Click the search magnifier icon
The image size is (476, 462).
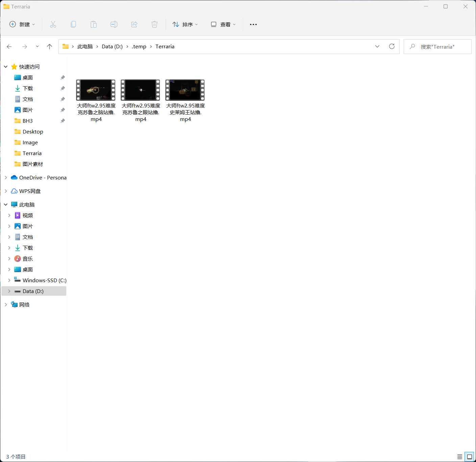[x=412, y=47]
